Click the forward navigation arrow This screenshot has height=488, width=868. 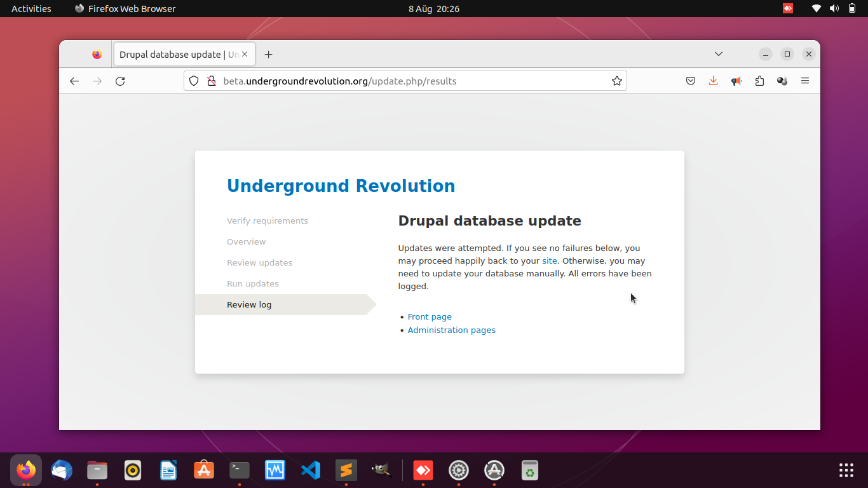(x=97, y=81)
